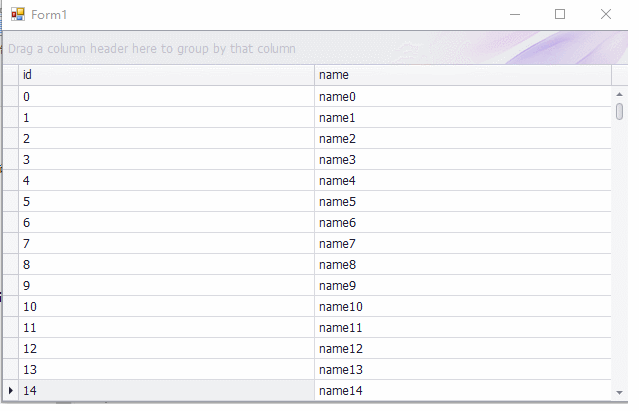
Task: Select the id cell with value 13
Action: [x=166, y=369]
